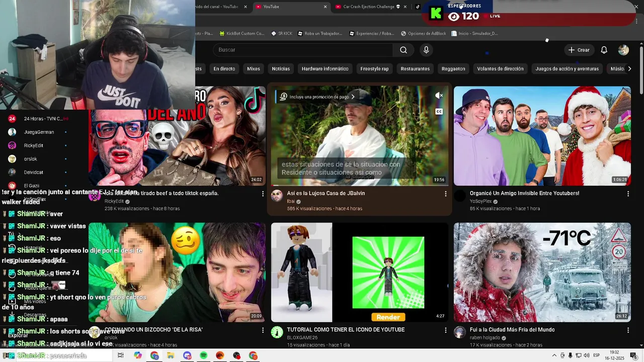Open Amigo Invisible Entre Youtubers thumbnail
Image resolution: width=644 pixels, height=362 pixels.
click(542, 136)
